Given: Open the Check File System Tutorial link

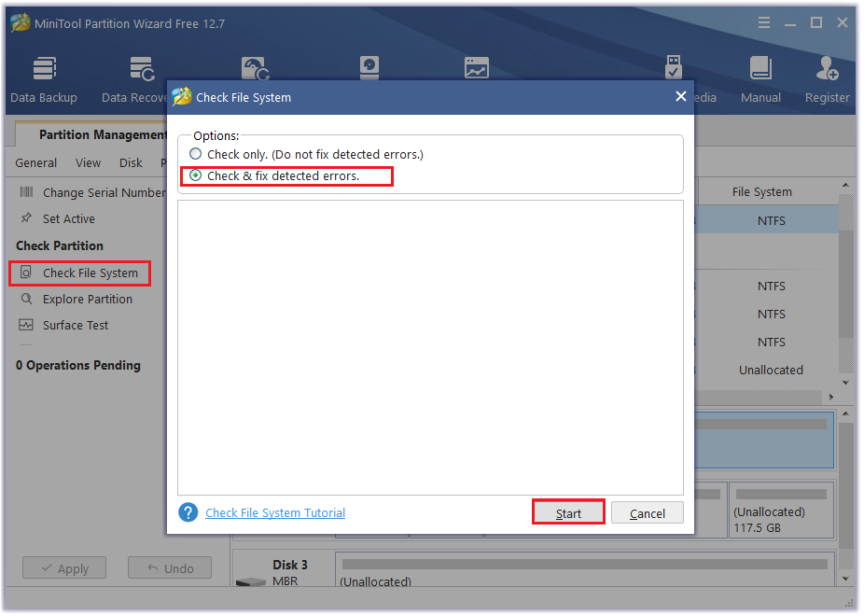Looking at the screenshot, I should (x=275, y=513).
